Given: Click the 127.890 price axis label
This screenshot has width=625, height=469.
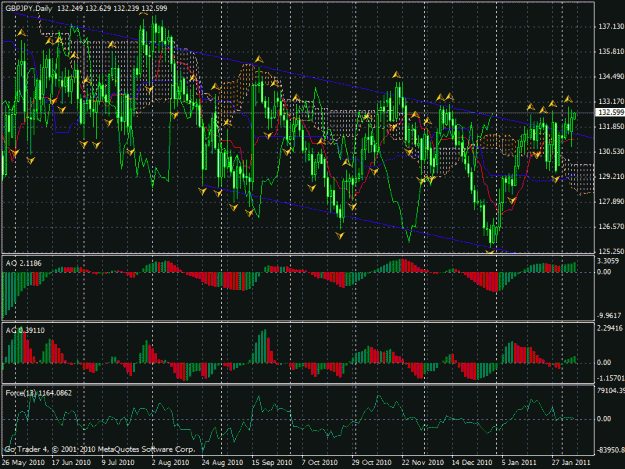Looking at the screenshot, I should 611,202.
